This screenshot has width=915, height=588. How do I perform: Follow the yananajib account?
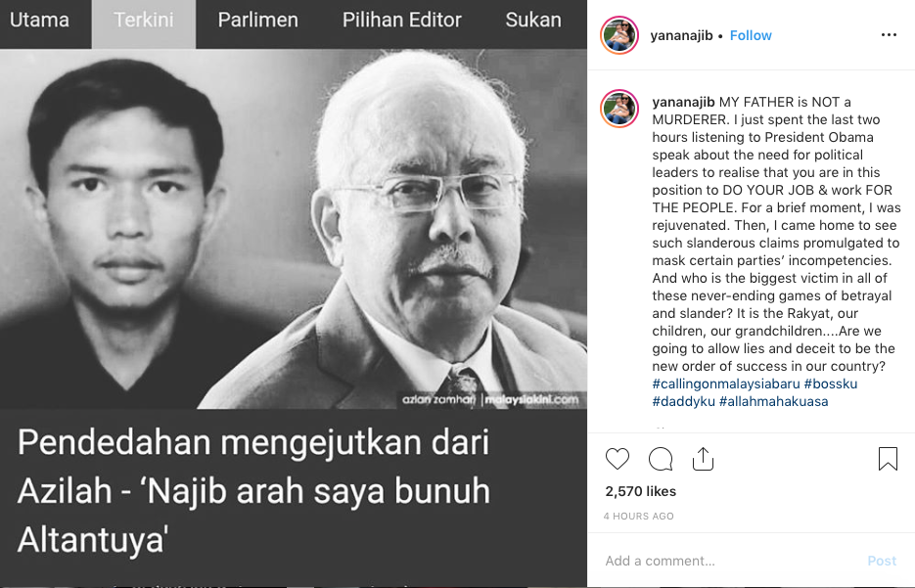(x=751, y=35)
